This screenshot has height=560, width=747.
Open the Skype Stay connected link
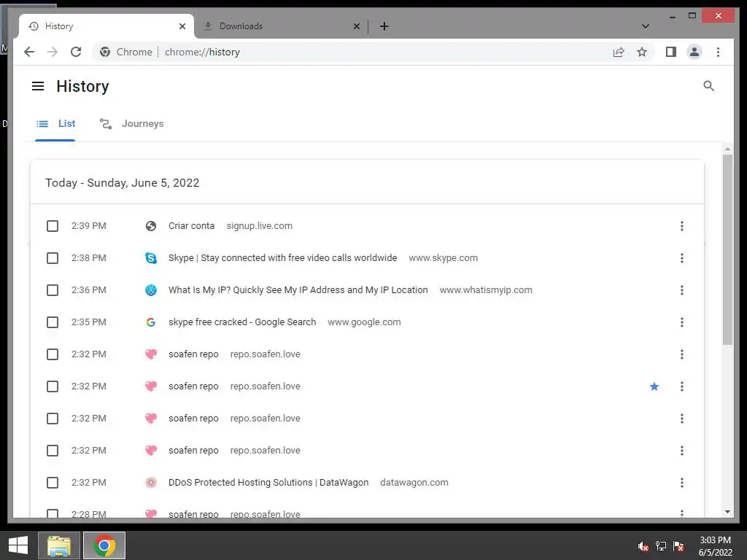click(x=282, y=258)
